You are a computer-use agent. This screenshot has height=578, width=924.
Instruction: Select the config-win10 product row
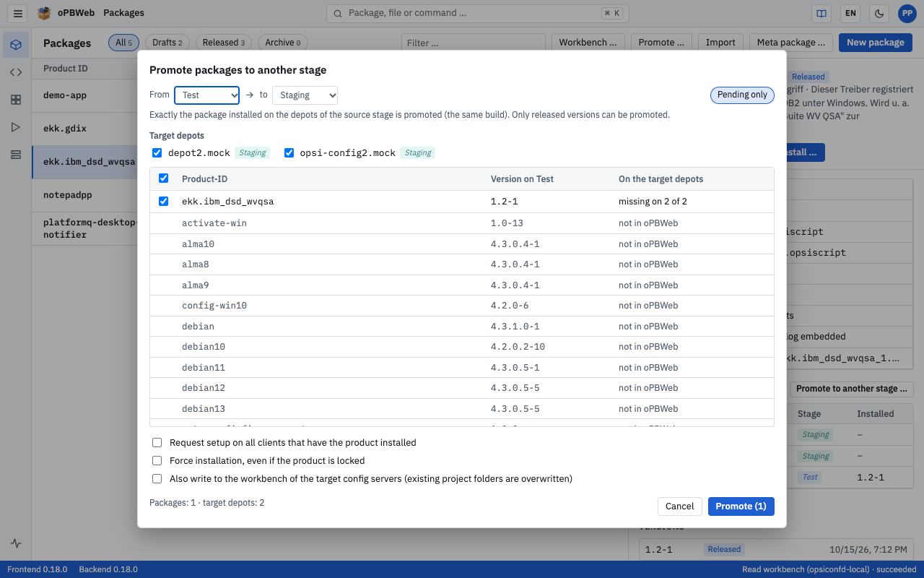[x=462, y=306]
